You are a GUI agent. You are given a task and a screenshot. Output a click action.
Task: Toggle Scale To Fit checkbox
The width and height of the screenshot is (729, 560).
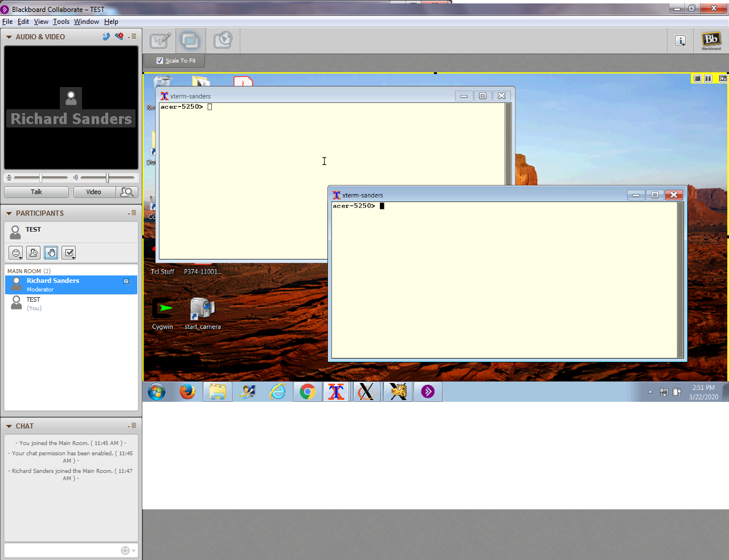(x=160, y=60)
